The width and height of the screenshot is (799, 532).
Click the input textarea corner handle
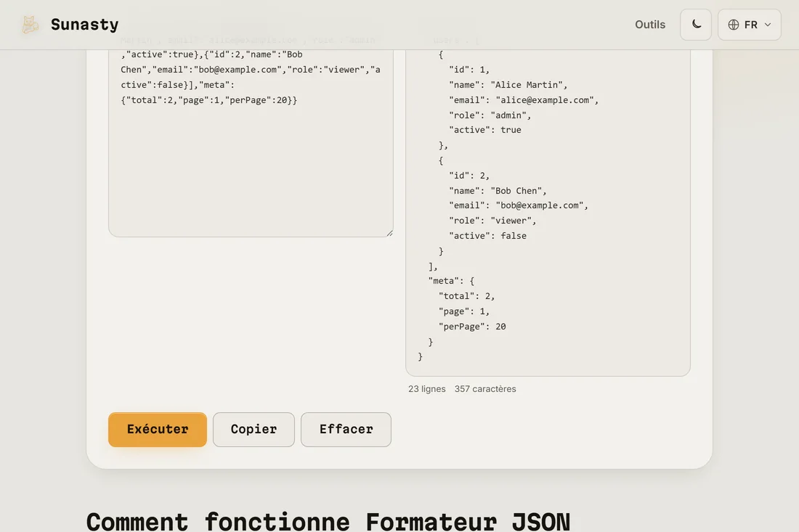tap(389, 233)
